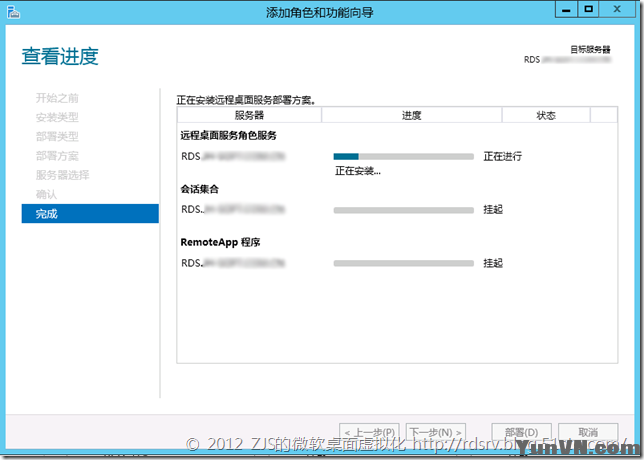Click the 取消 button
The width and height of the screenshot is (644, 460).
pyautogui.click(x=588, y=432)
